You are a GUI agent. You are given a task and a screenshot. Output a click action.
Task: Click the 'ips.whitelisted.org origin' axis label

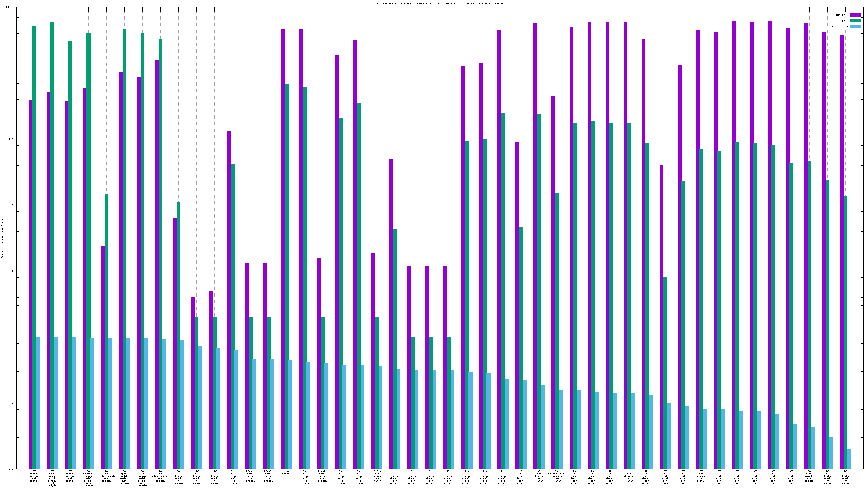106,476
